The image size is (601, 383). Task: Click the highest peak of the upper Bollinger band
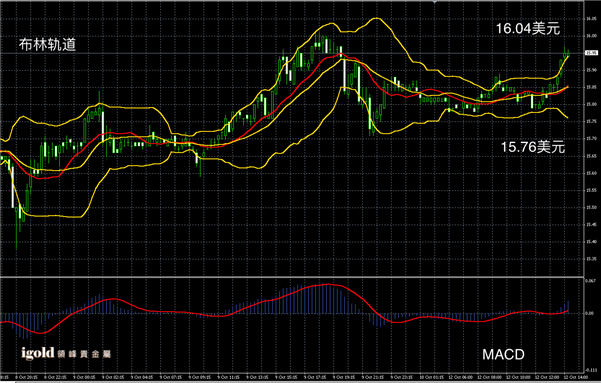click(376, 18)
